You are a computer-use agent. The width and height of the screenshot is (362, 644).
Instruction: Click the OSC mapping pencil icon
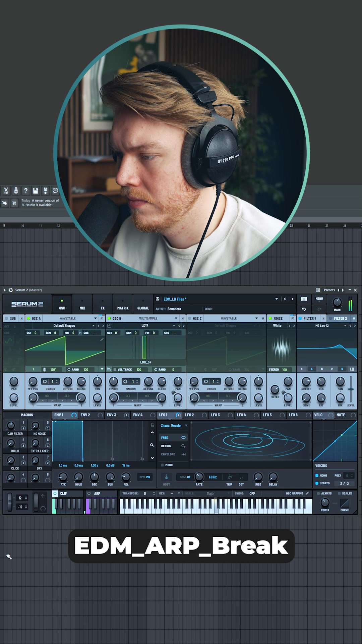coord(307,493)
